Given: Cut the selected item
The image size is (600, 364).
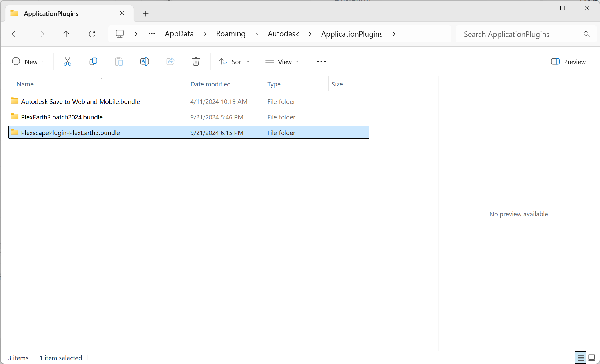Looking at the screenshot, I should pyautogui.click(x=68, y=61).
